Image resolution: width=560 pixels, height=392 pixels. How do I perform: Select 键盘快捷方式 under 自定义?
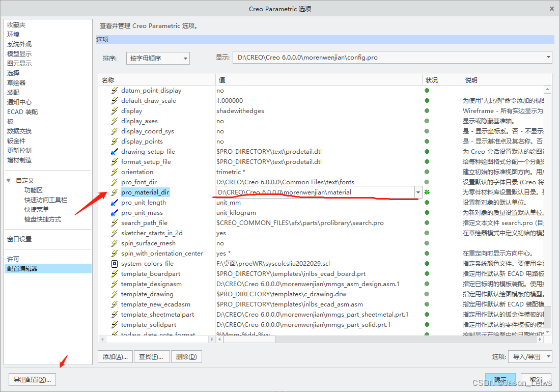[x=42, y=219]
